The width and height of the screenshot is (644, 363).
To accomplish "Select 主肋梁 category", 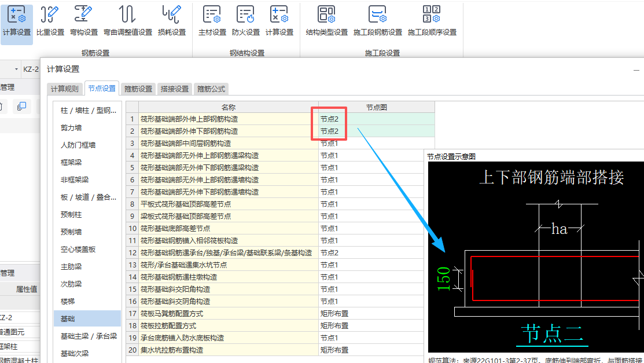I will pyautogui.click(x=88, y=266).
